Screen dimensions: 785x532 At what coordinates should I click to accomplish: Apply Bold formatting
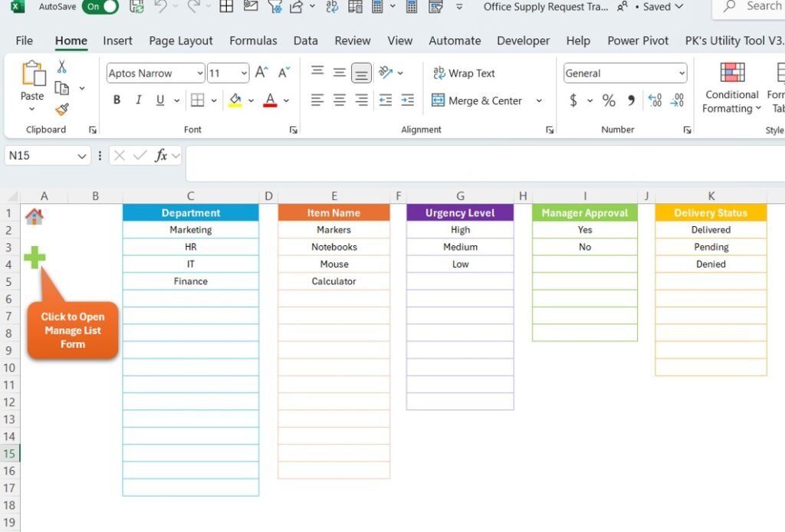[x=116, y=100]
